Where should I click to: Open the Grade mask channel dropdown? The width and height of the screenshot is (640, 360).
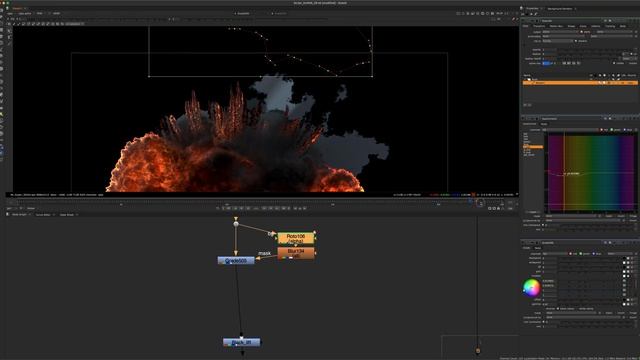(571, 313)
